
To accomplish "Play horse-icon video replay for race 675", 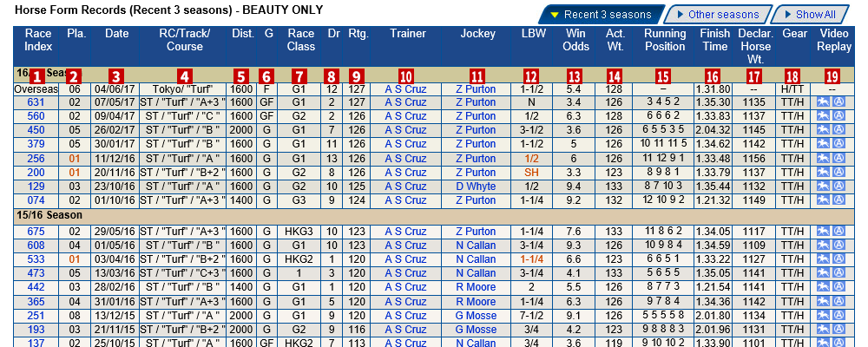I will coord(822,232).
